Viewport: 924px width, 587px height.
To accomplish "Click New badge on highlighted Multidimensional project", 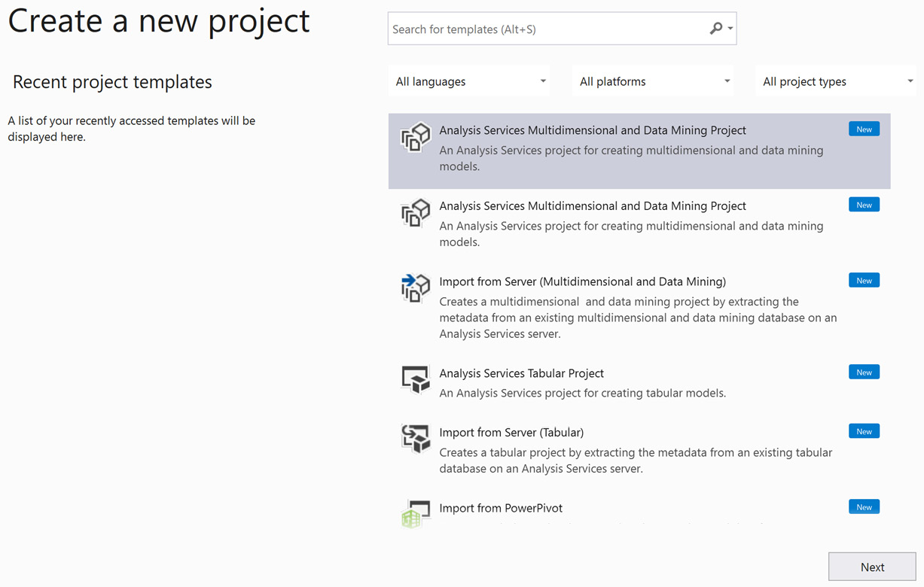I will point(864,129).
